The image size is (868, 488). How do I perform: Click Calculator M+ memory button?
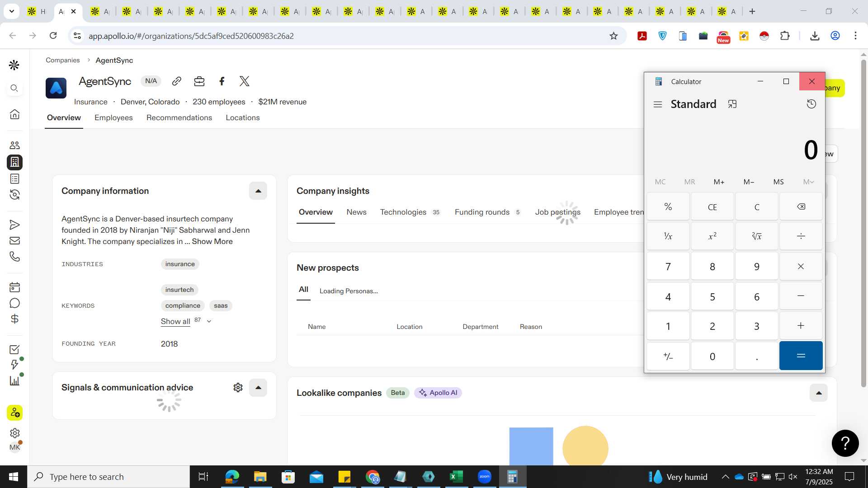(x=719, y=182)
